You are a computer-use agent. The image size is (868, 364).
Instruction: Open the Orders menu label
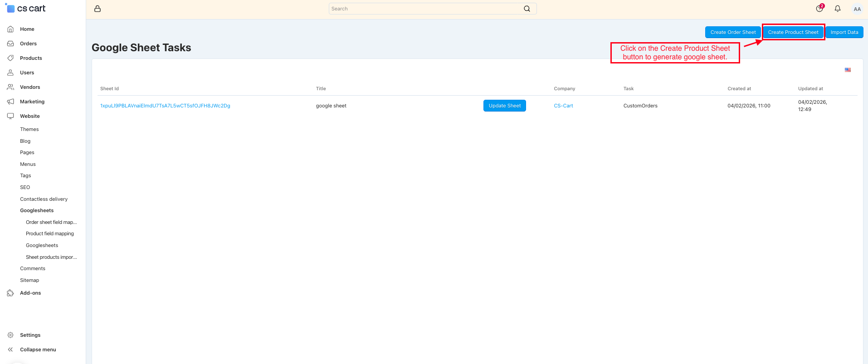coord(28,44)
